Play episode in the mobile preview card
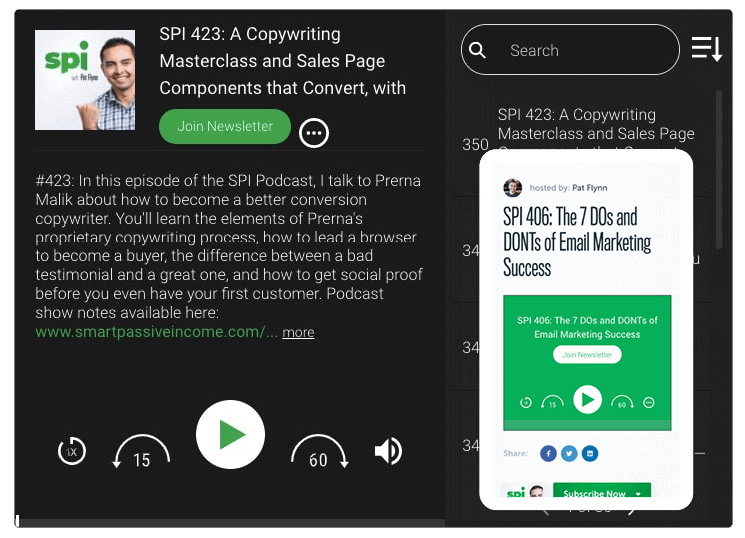The height and width of the screenshot is (538, 745). coord(587,400)
